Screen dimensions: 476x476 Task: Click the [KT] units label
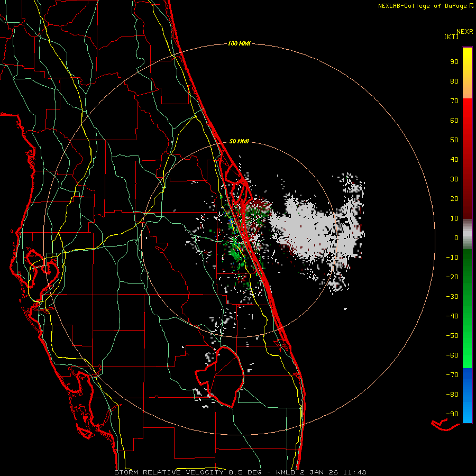click(452, 36)
